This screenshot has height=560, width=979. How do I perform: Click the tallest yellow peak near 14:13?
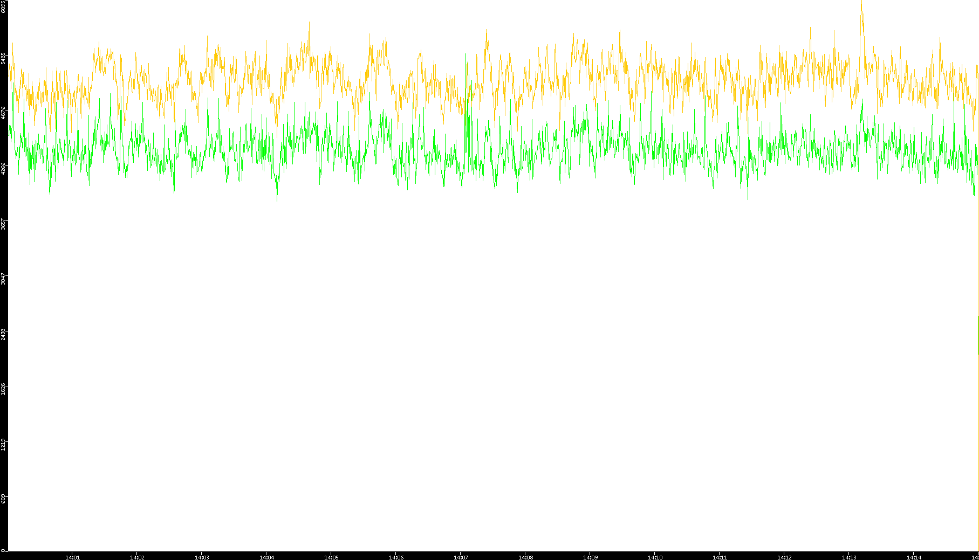[861, 4]
